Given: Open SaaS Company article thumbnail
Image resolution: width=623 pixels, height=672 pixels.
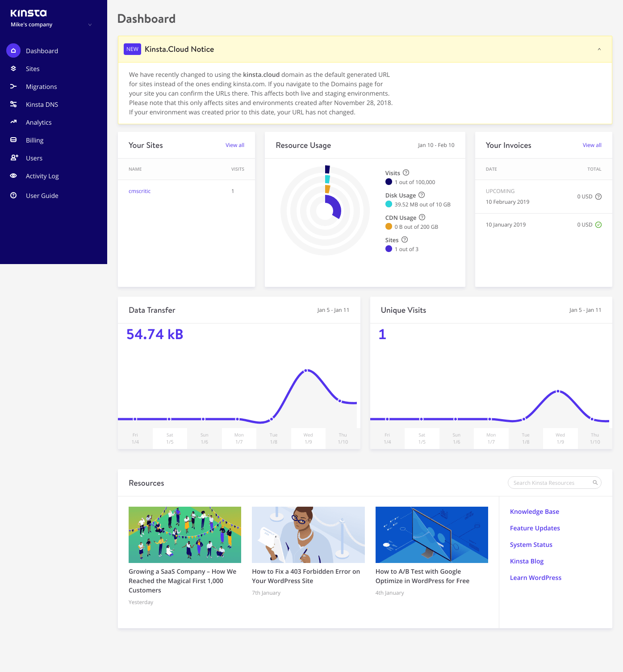Looking at the screenshot, I should [185, 535].
